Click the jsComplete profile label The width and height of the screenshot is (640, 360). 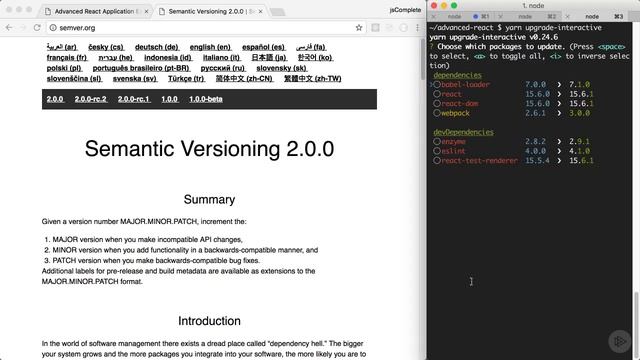[405, 10]
